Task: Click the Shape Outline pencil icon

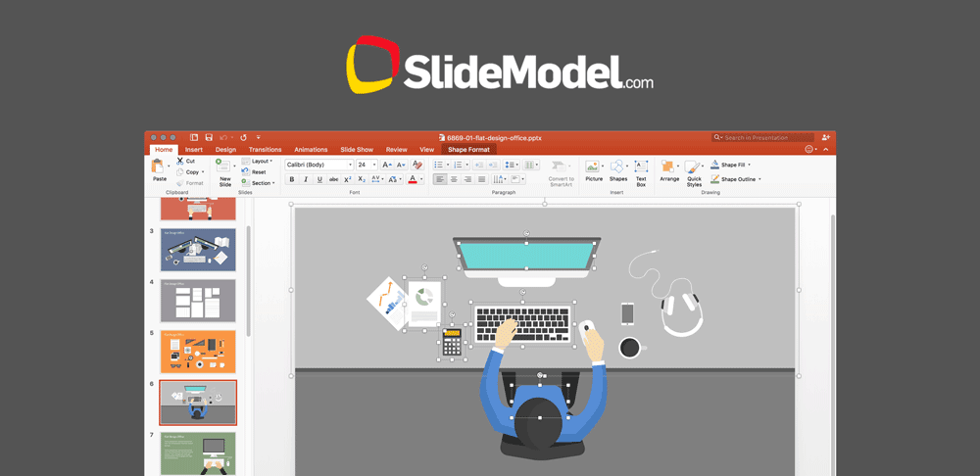Action: click(x=715, y=178)
